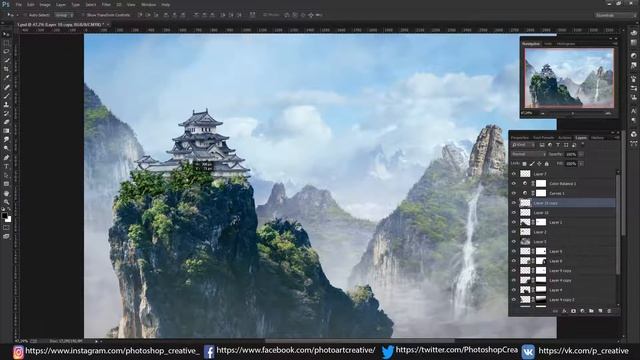This screenshot has height=360, width=640.
Task: Toggle visibility of Layer 2
Action: (514, 232)
